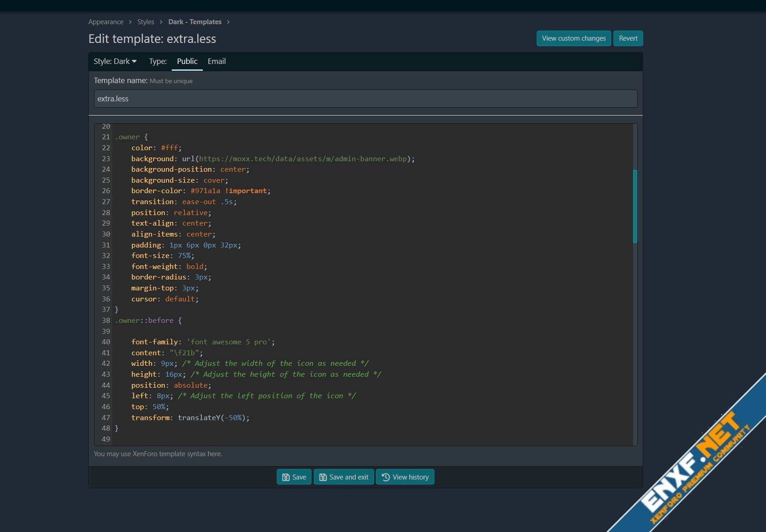Switch to the Email type tab
766x532 pixels.
(217, 61)
